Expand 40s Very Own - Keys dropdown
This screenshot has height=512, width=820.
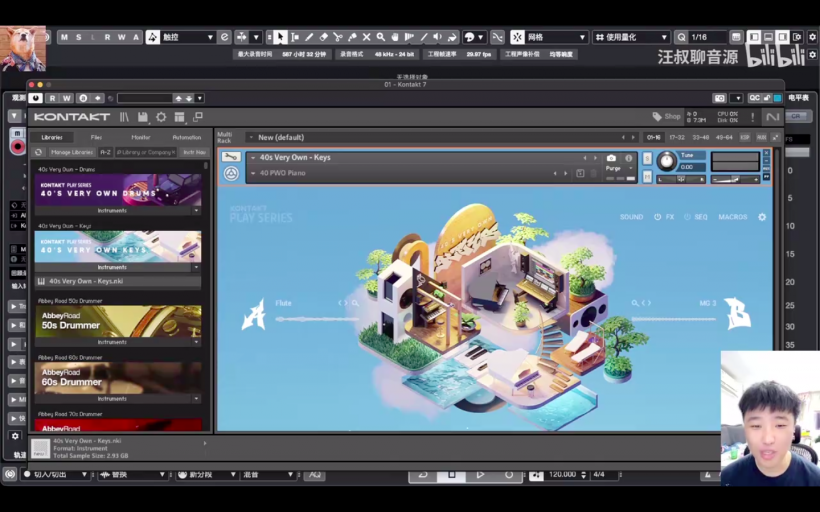point(253,157)
